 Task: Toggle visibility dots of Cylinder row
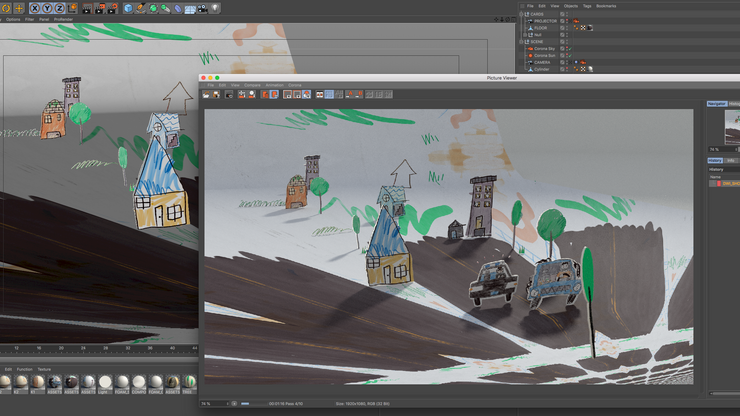567,69
